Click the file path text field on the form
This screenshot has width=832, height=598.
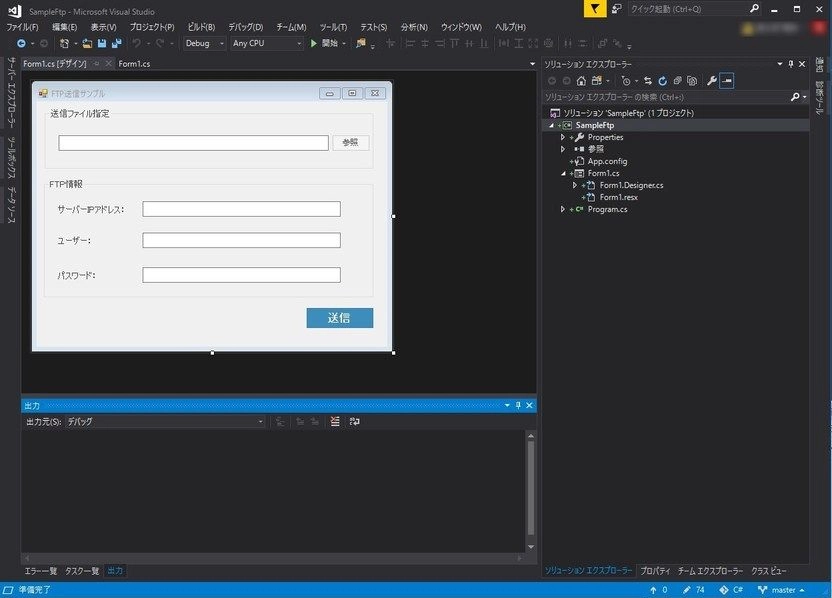pyautogui.click(x=193, y=143)
